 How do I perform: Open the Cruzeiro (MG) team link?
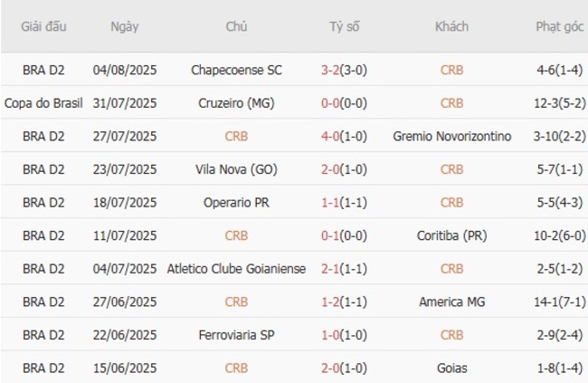tap(236, 103)
